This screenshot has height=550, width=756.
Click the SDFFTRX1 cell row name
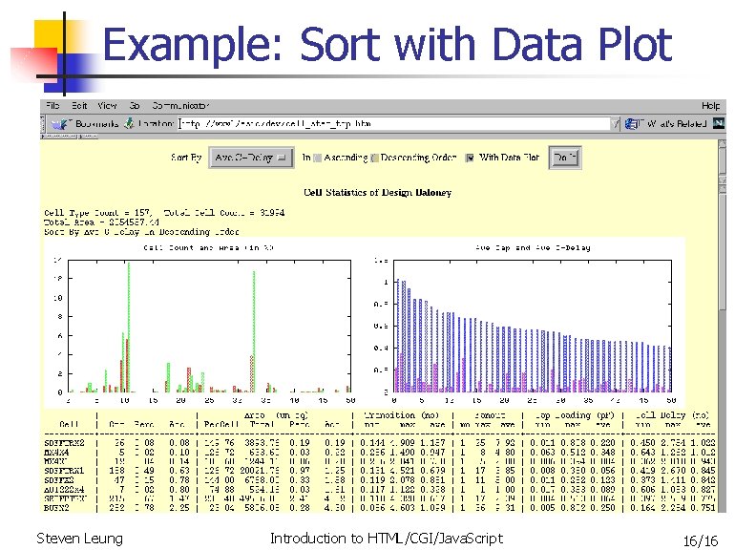click(64, 471)
